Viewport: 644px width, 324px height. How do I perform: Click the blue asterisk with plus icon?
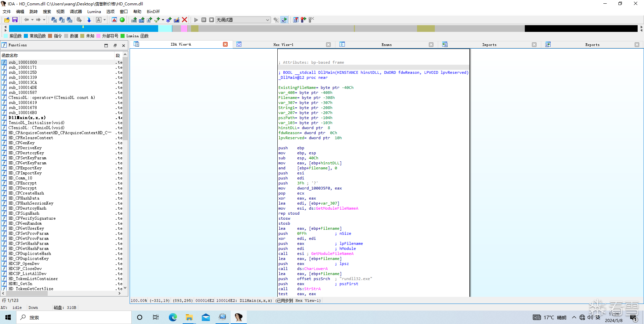click(169, 20)
